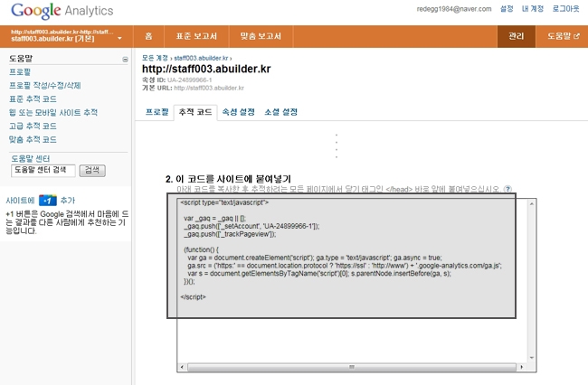
Task: Open 도움말 external help link
Action: (563, 37)
